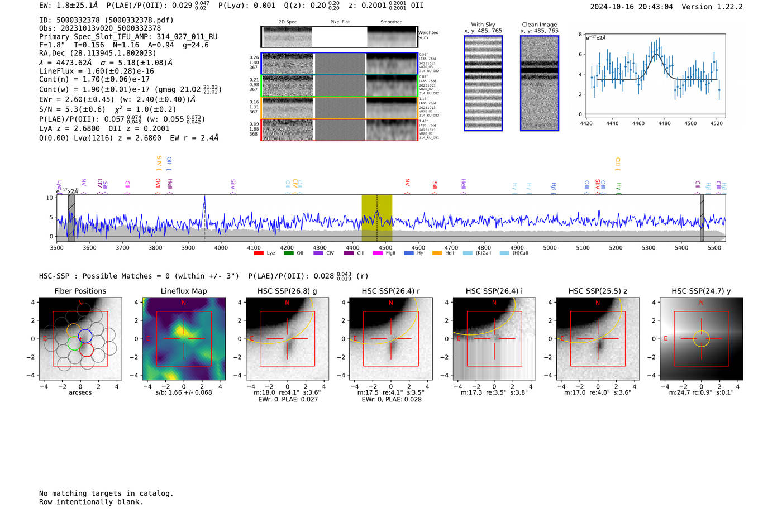Open the HSC SSP(26.4) r image
Screen dimensions: 782x532
pos(390,339)
